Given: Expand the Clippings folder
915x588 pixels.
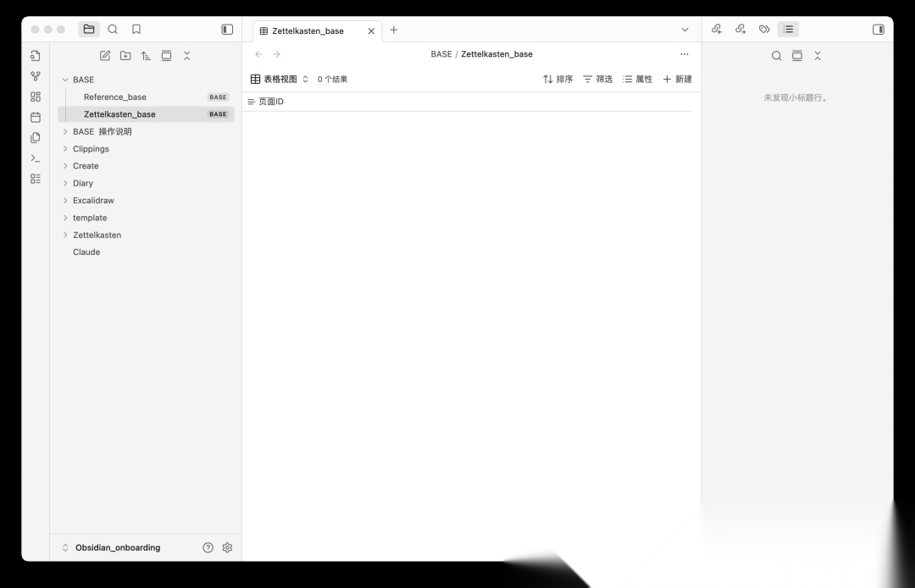Looking at the screenshot, I should [x=146, y=149].
